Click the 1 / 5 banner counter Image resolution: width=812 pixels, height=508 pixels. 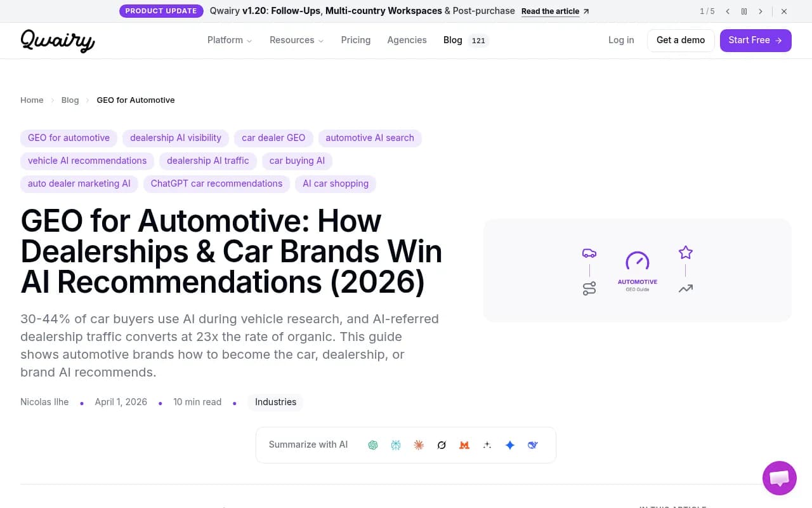(x=707, y=11)
